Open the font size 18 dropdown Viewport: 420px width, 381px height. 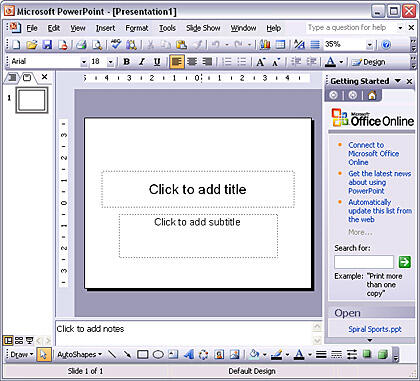(110, 62)
